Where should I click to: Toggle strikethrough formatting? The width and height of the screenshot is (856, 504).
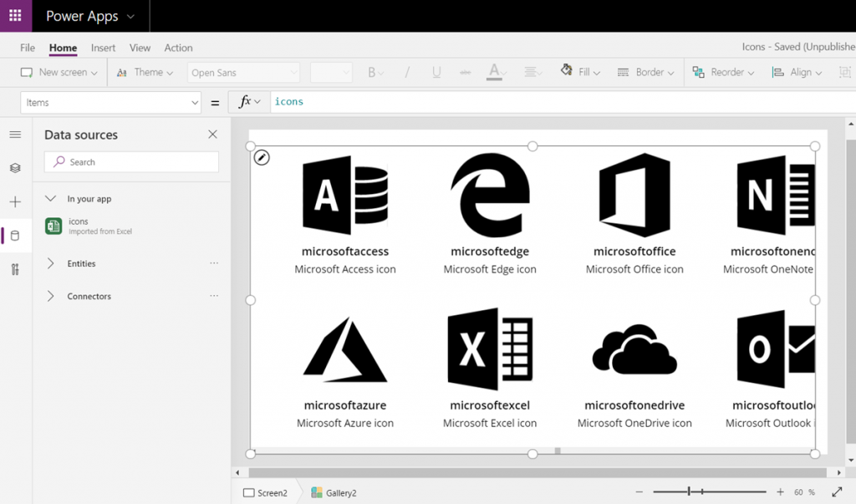click(x=465, y=73)
